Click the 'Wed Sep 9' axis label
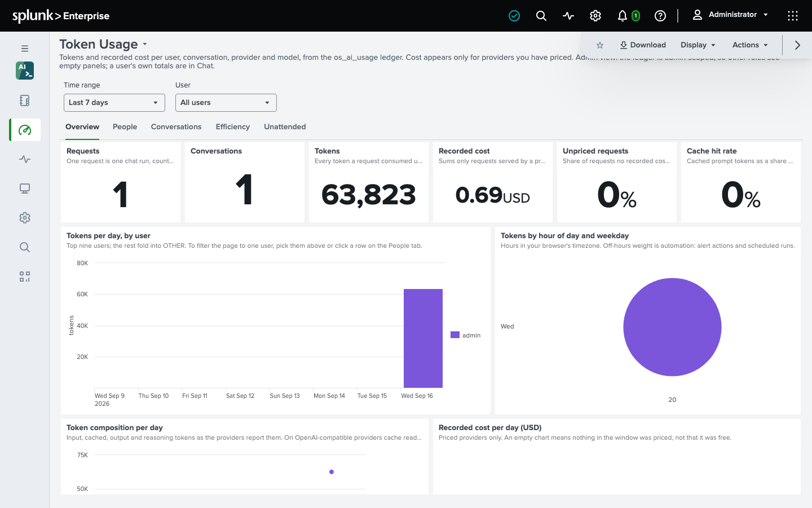This screenshot has height=508, width=812. pos(109,396)
